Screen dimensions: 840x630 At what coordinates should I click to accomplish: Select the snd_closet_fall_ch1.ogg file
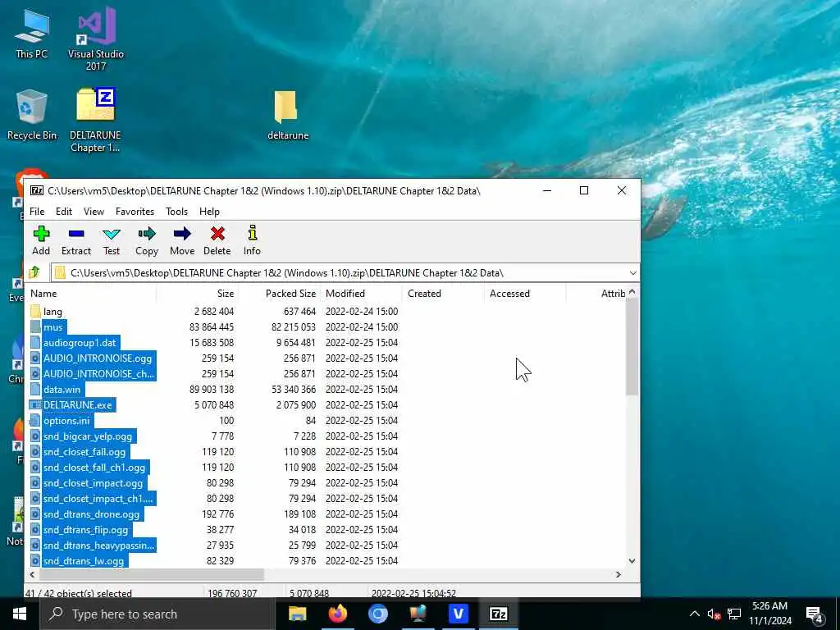tap(94, 467)
